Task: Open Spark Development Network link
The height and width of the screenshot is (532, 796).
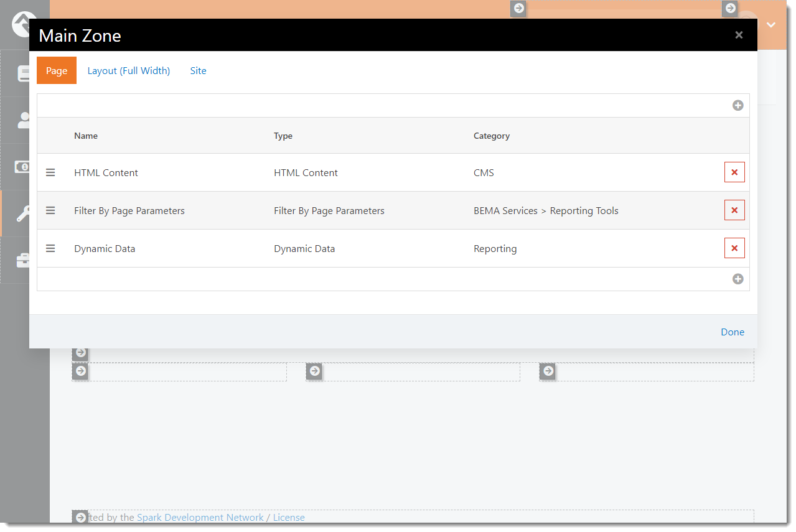Action: coord(200,517)
